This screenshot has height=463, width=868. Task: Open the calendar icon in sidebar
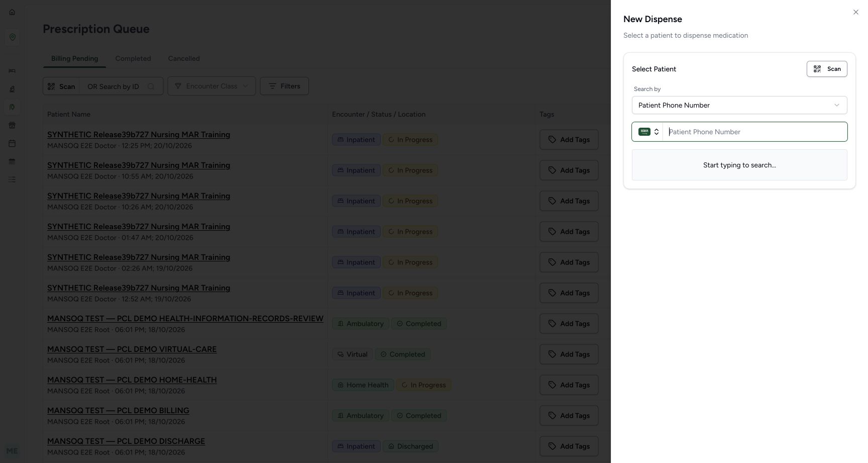tap(12, 143)
